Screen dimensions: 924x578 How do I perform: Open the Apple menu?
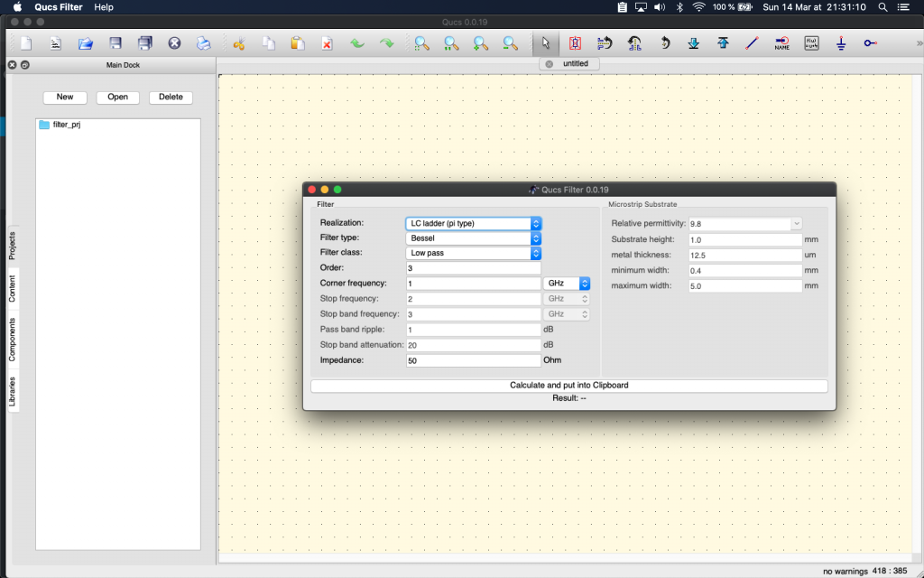pos(17,7)
